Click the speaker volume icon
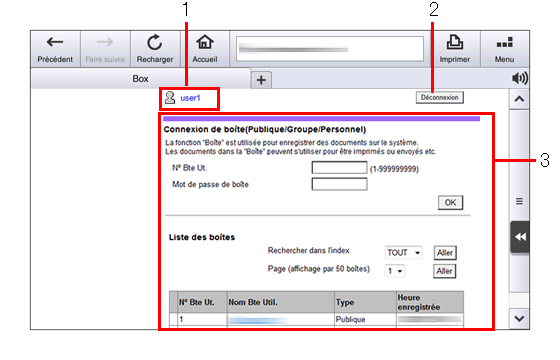This screenshot has width=560, height=360. pos(520,78)
